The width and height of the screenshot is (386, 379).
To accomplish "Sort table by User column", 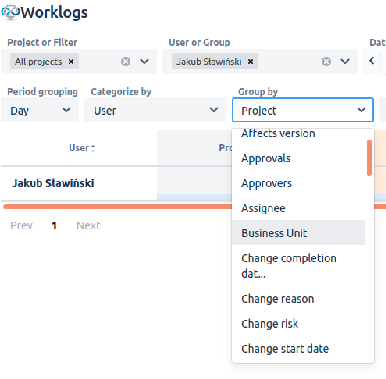I will pyautogui.click(x=82, y=148).
